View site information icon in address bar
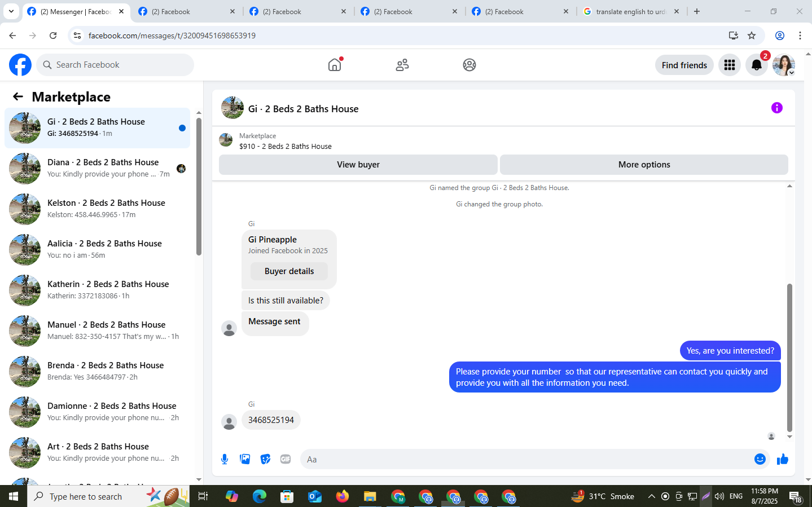 (x=77, y=36)
